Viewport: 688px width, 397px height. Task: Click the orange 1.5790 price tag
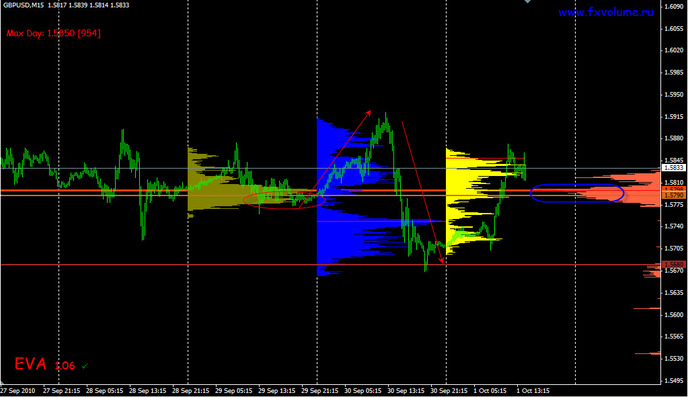tap(674, 195)
